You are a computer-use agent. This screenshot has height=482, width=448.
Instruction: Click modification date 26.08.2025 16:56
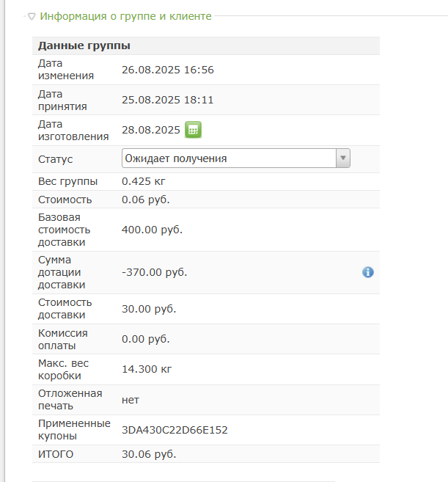pyautogui.click(x=168, y=70)
